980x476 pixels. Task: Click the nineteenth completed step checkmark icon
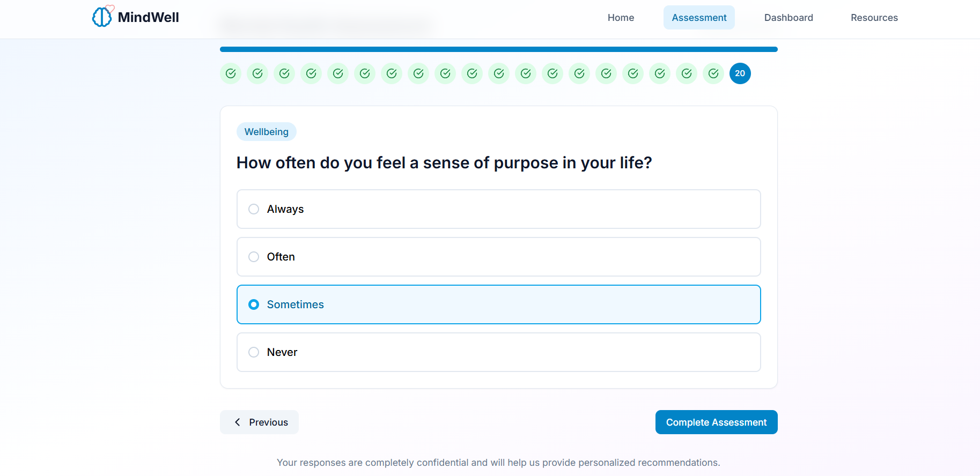(x=713, y=73)
